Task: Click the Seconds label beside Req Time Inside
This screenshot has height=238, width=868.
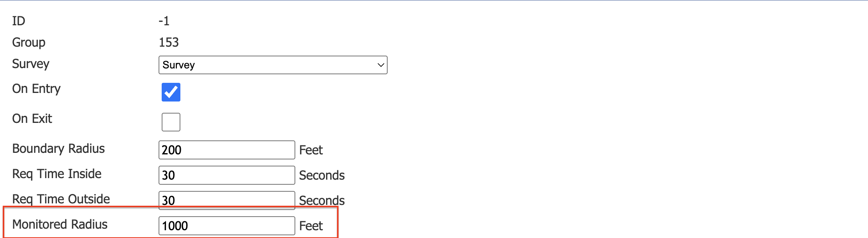Action: [322, 175]
